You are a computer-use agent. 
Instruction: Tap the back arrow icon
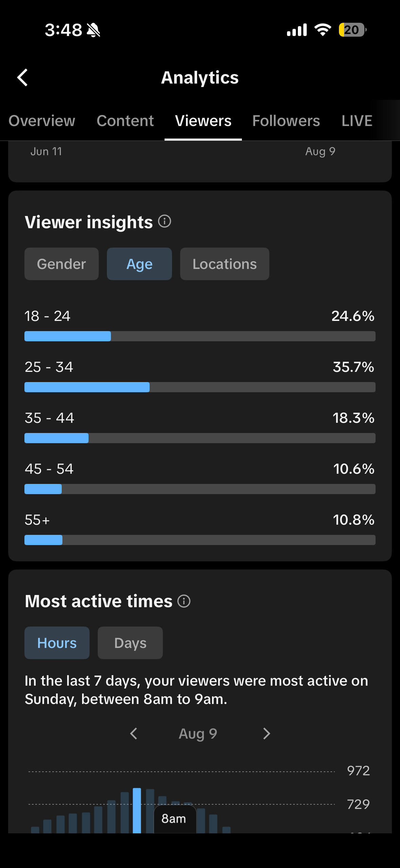22,77
